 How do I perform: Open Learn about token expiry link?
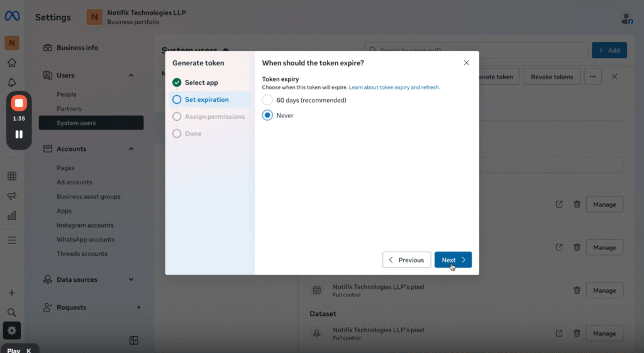coord(394,87)
